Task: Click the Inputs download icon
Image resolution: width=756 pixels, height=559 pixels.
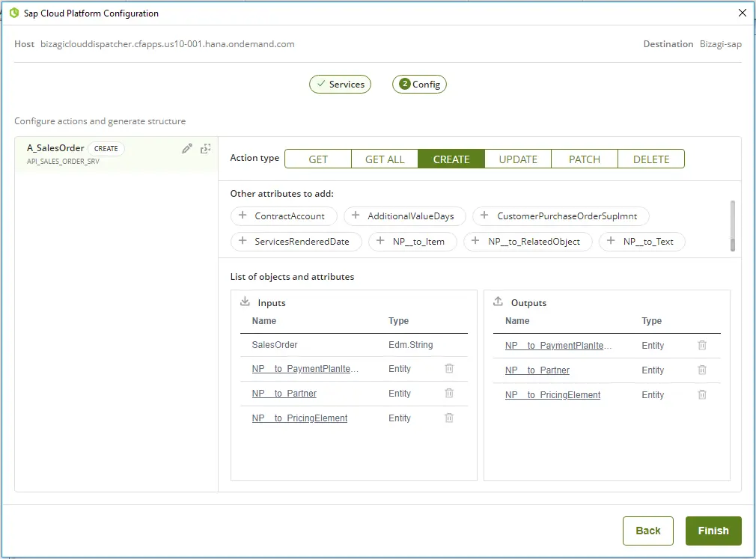Action: pyautogui.click(x=245, y=302)
